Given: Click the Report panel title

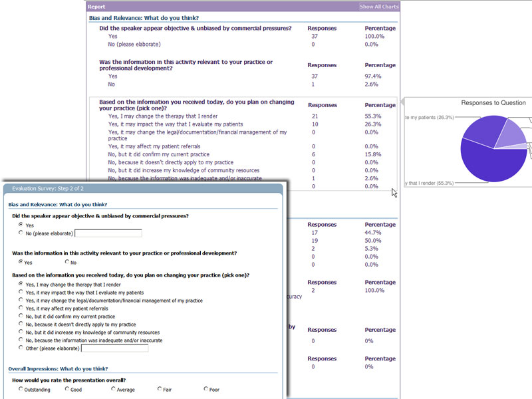Looking at the screenshot, I should tap(96, 7).
